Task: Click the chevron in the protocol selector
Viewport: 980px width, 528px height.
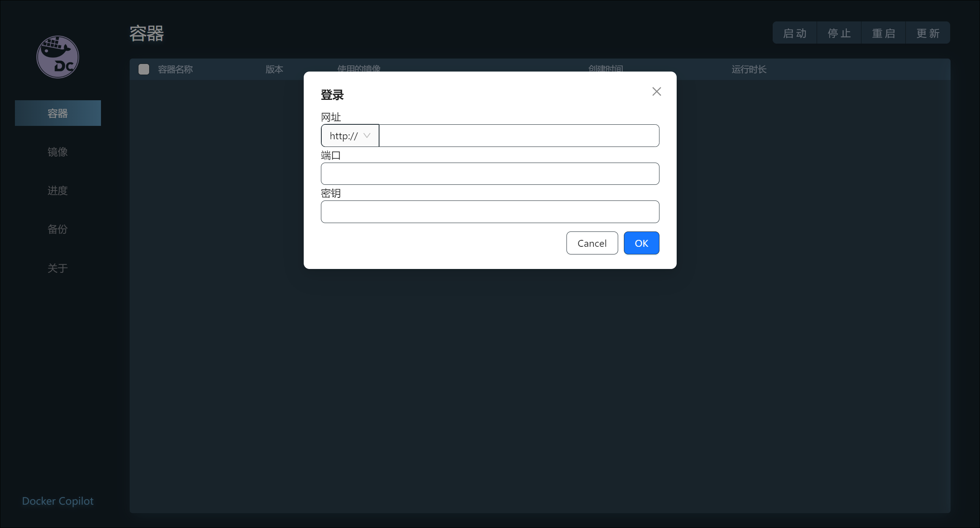Action: (367, 135)
